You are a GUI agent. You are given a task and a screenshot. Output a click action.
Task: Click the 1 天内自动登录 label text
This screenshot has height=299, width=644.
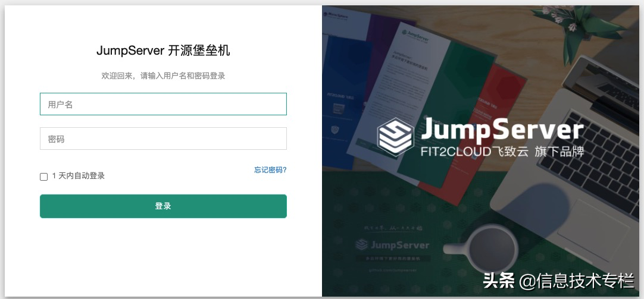click(x=79, y=176)
